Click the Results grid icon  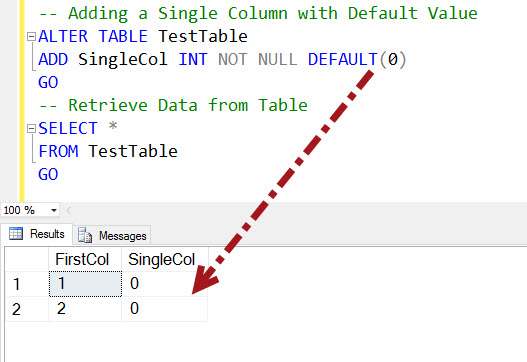pyautogui.click(x=16, y=233)
